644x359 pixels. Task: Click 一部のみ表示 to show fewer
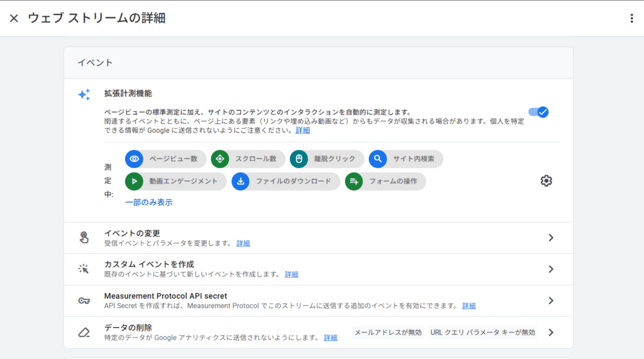[148, 202]
